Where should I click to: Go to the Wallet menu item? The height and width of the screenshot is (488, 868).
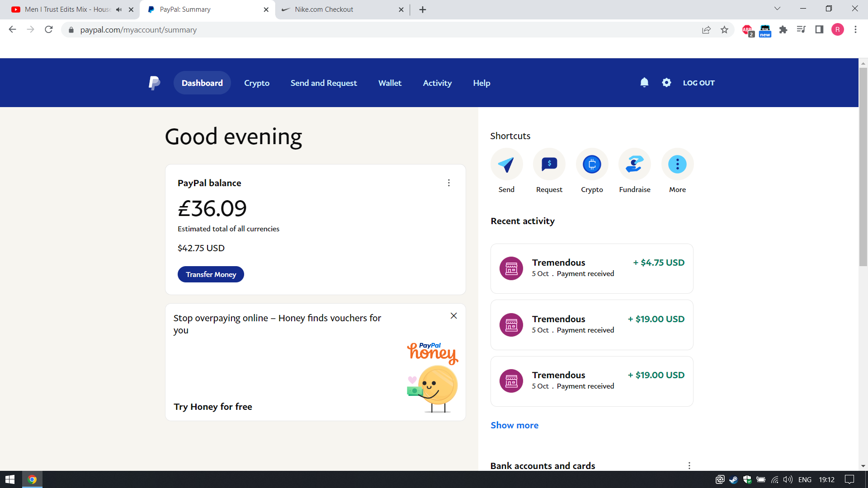[x=390, y=83]
